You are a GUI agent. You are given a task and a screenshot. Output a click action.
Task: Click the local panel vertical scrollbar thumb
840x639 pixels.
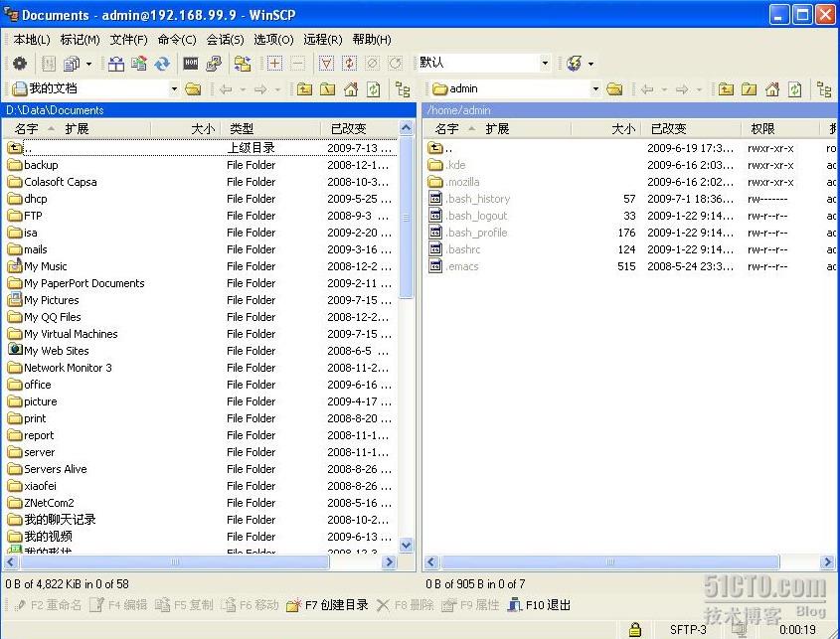coord(406,218)
